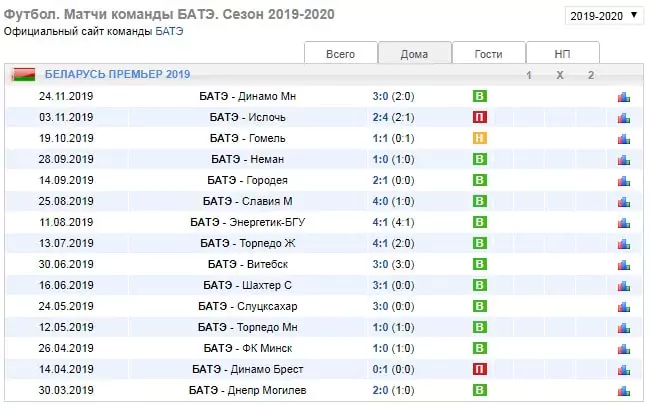Open the 2019-2020 season dropdown

point(604,16)
